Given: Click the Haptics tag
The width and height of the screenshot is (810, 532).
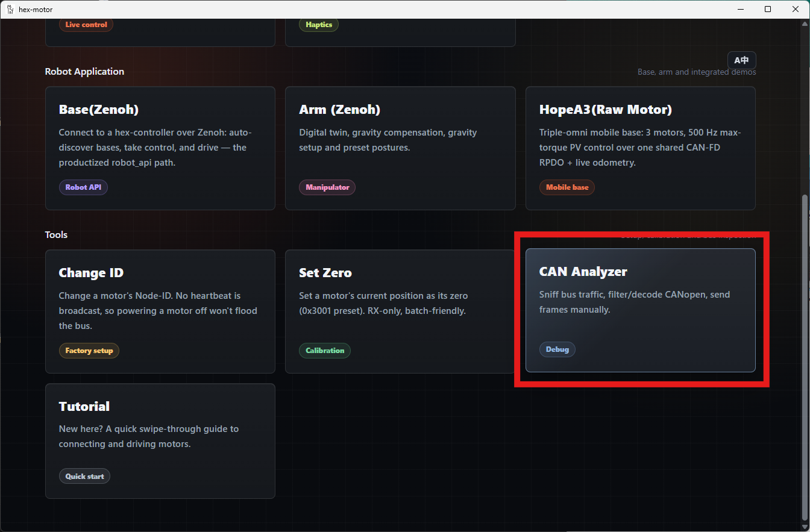Looking at the screenshot, I should (x=319, y=25).
